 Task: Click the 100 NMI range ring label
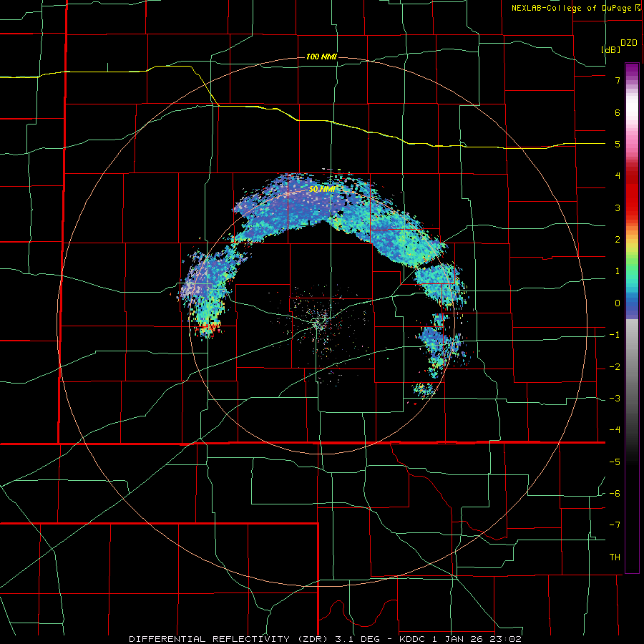point(321,57)
